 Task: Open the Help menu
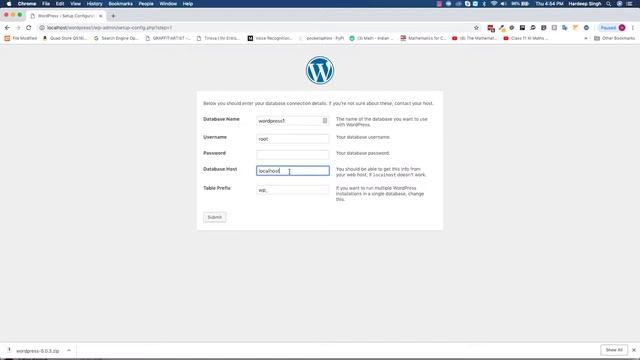coord(188,4)
